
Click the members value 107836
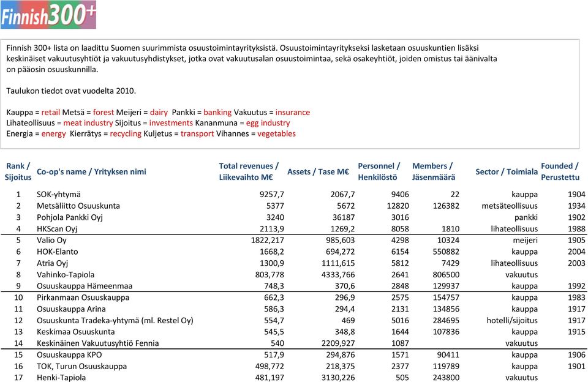point(446,332)
